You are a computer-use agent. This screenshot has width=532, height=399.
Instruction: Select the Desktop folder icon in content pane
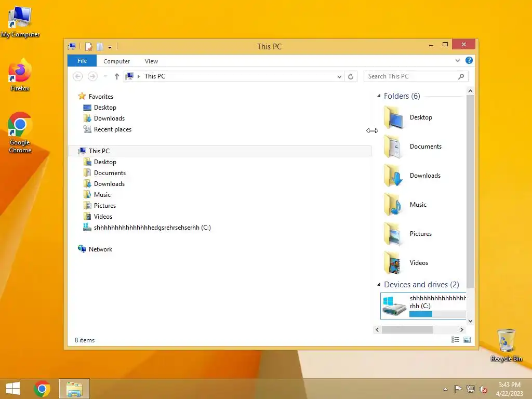pyautogui.click(x=394, y=117)
